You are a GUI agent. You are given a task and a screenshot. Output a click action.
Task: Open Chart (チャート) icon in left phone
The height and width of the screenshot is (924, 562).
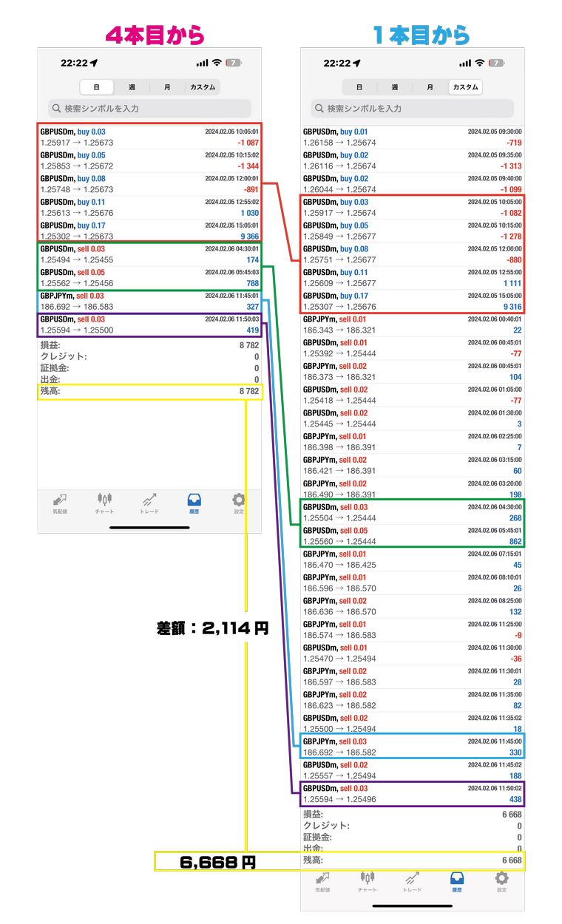(x=104, y=502)
